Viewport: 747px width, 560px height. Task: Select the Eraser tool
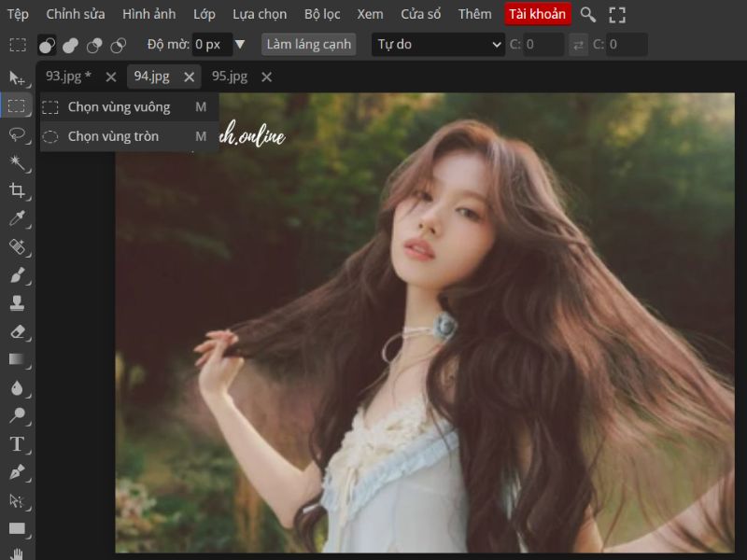coord(17,331)
